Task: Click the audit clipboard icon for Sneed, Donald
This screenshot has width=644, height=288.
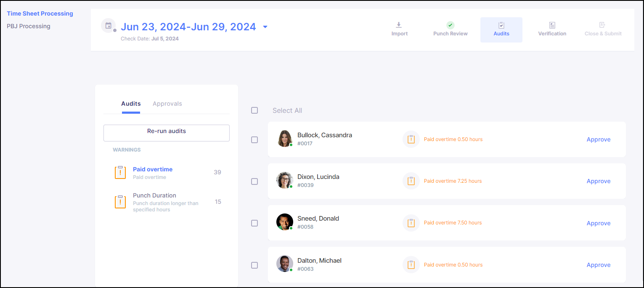Action: click(411, 223)
